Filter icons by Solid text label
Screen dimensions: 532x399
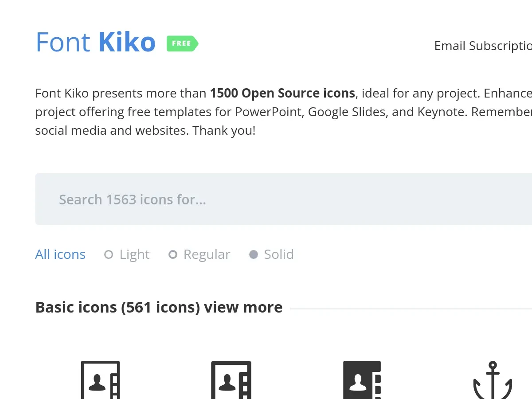[278, 254]
